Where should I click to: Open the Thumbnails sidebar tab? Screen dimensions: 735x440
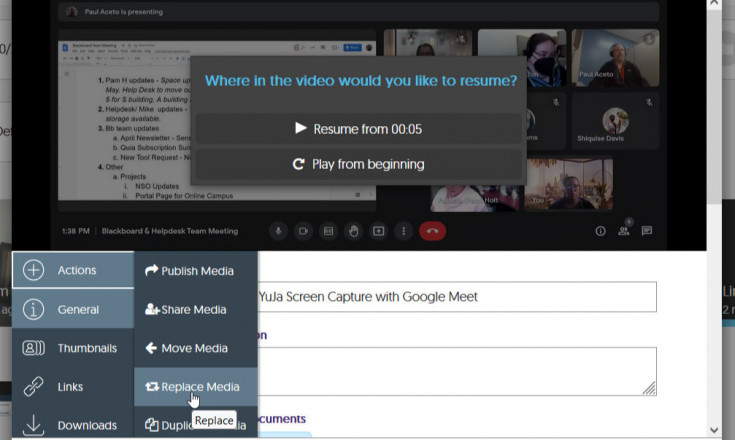click(x=73, y=348)
